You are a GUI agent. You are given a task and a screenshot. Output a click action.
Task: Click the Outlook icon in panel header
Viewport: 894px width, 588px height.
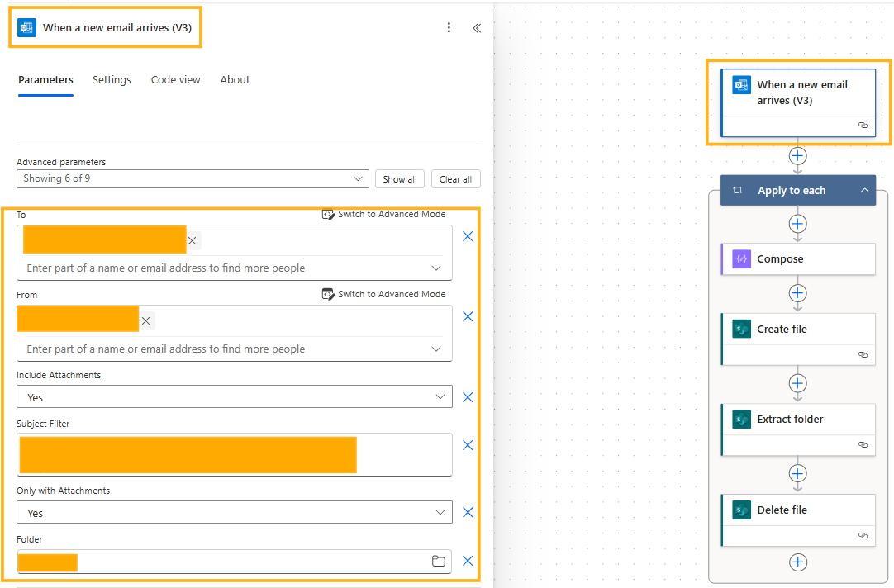coord(26,27)
